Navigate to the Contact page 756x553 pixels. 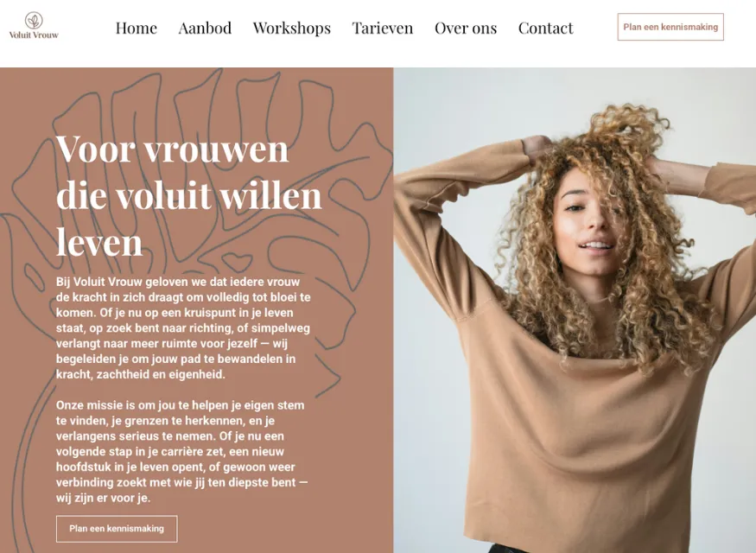(545, 28)
